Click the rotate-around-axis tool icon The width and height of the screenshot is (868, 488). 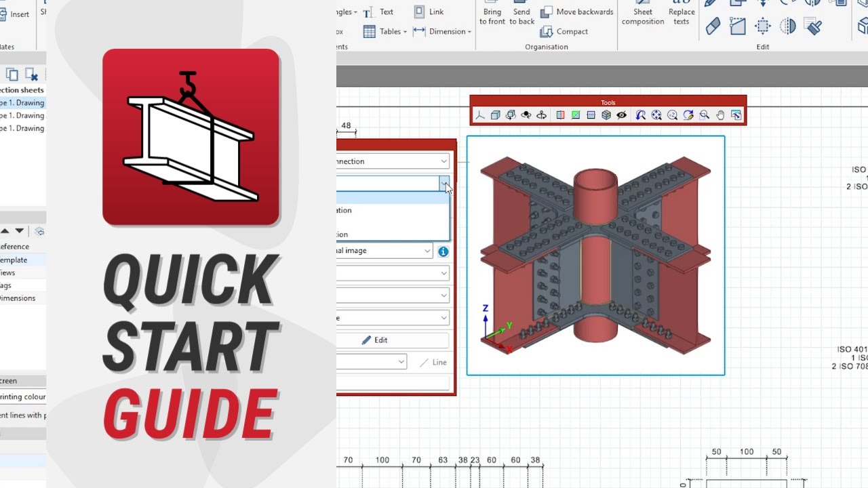pyautogui.click(x=541, y=115)
